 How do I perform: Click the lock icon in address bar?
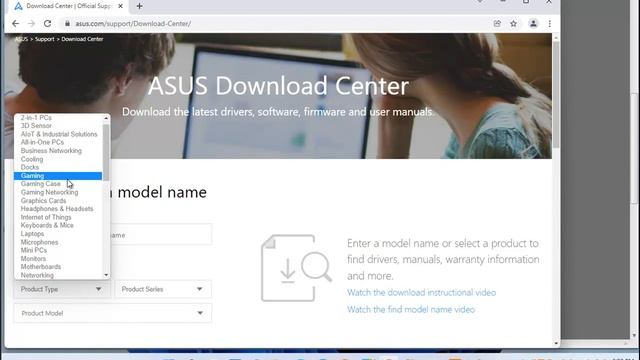pos(67,24)
